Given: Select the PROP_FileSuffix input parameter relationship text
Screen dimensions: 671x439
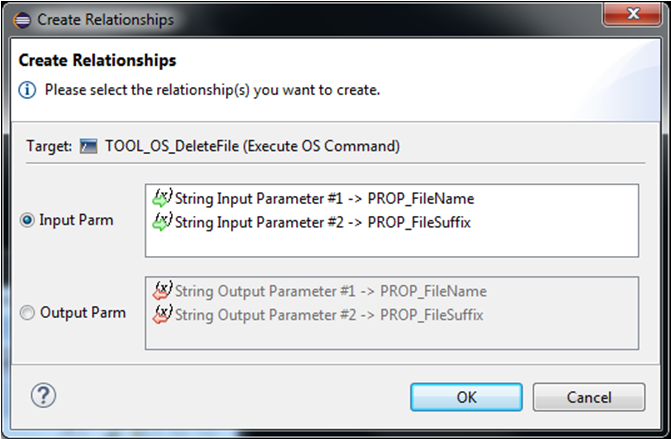Looking at the screenshot, I should click(322, 222).
